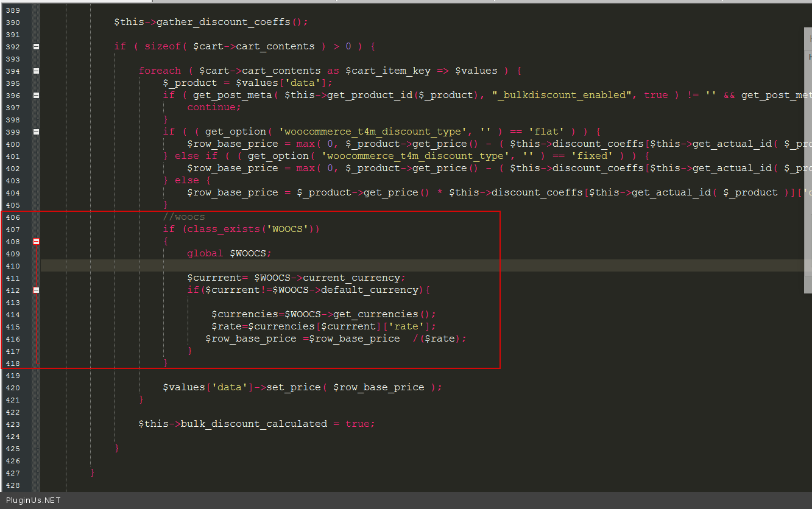Click the '} else {' line 403
The width and height of the screenshot is (812, 509).
click(187, 180)
